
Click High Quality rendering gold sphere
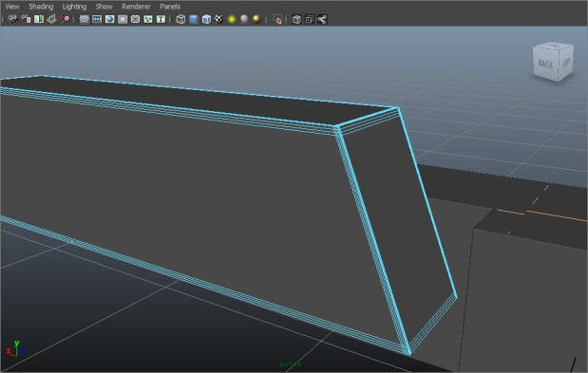tap(256, 19)
